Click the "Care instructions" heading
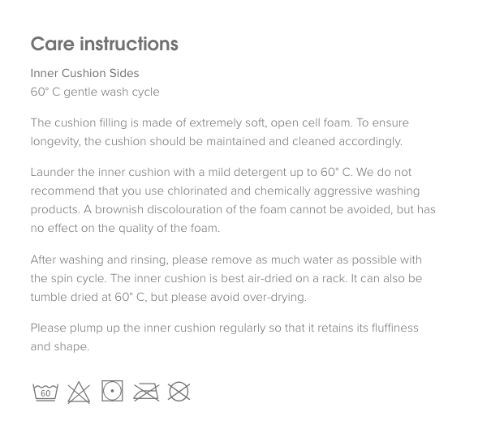 [x=104, y=44]
